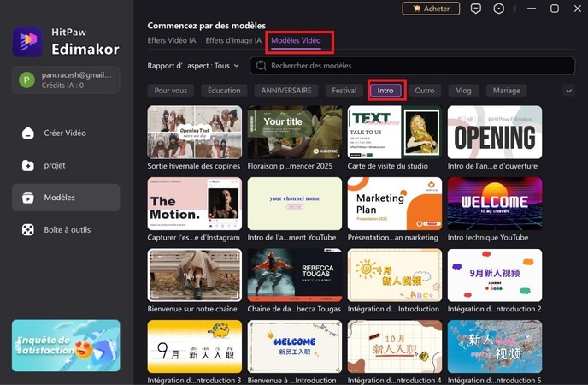Expand the category list chevron
Image resolution: width=588 pixels, height=385 pixels.
click(x=569, y=91)
